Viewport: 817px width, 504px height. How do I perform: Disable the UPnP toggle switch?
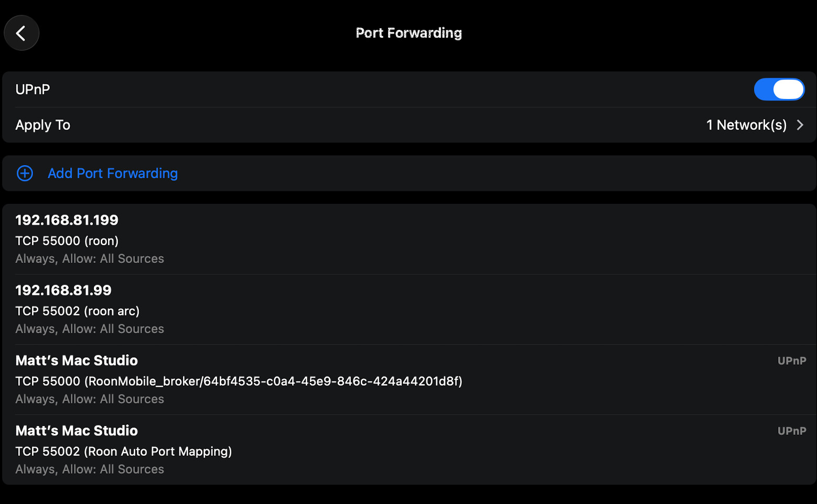click(779, 90)
